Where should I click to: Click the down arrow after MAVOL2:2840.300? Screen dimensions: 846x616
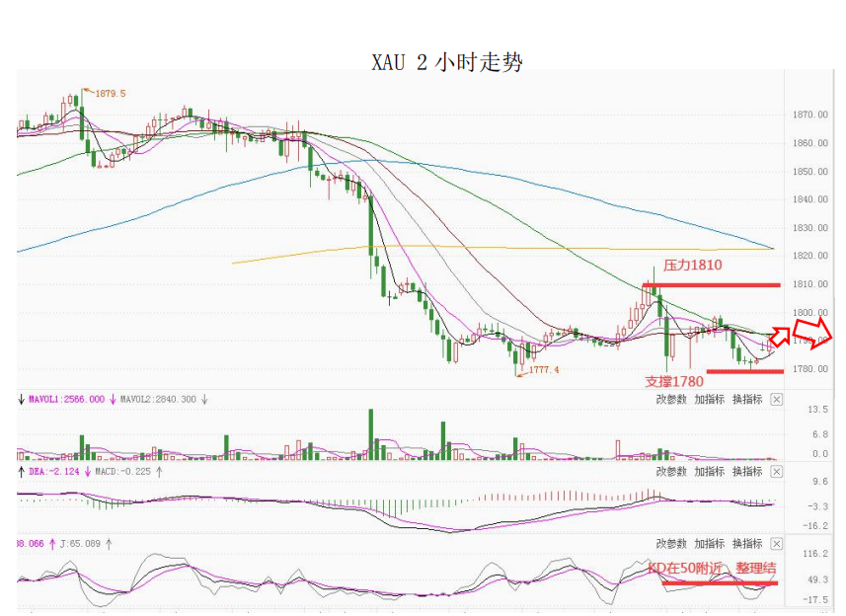click(x=205, y=400)
